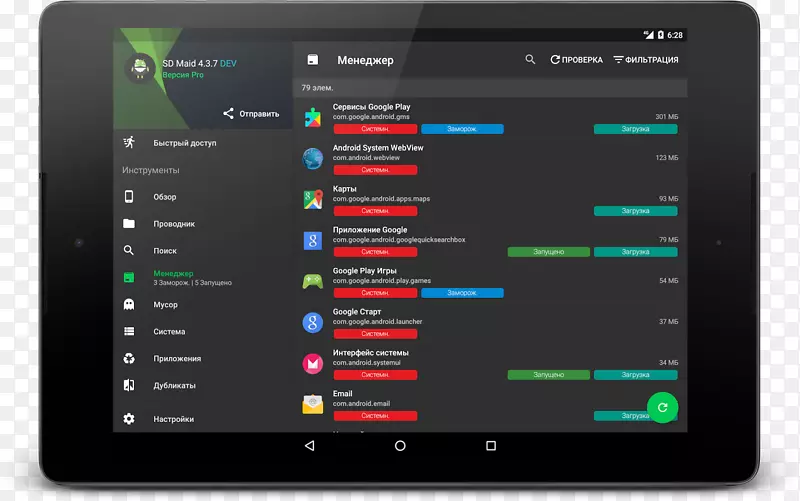Viewport: 800px width, 501px height.
Task: Click the 301 МБ size value
Action: 667,117
